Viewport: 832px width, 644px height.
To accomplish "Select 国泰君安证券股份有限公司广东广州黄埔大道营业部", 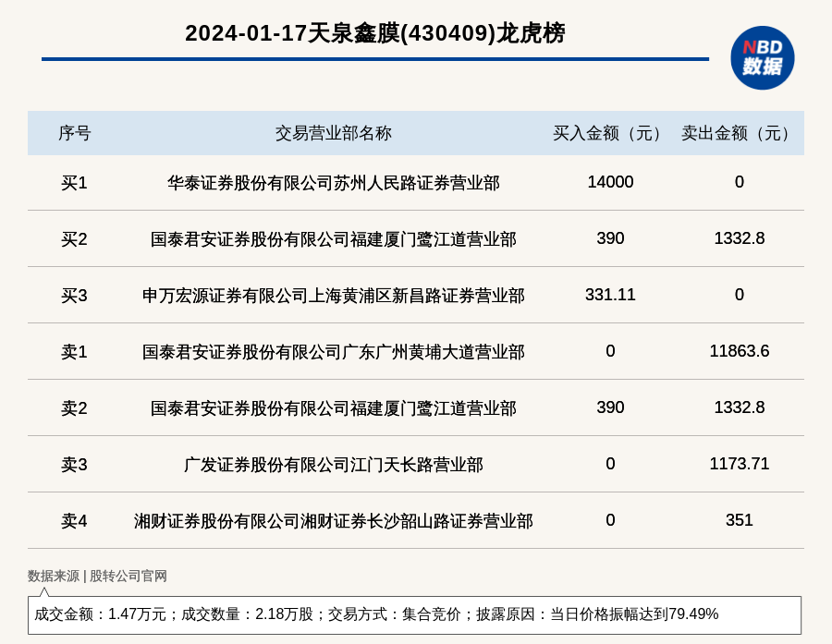I will (x=333, y=352).
